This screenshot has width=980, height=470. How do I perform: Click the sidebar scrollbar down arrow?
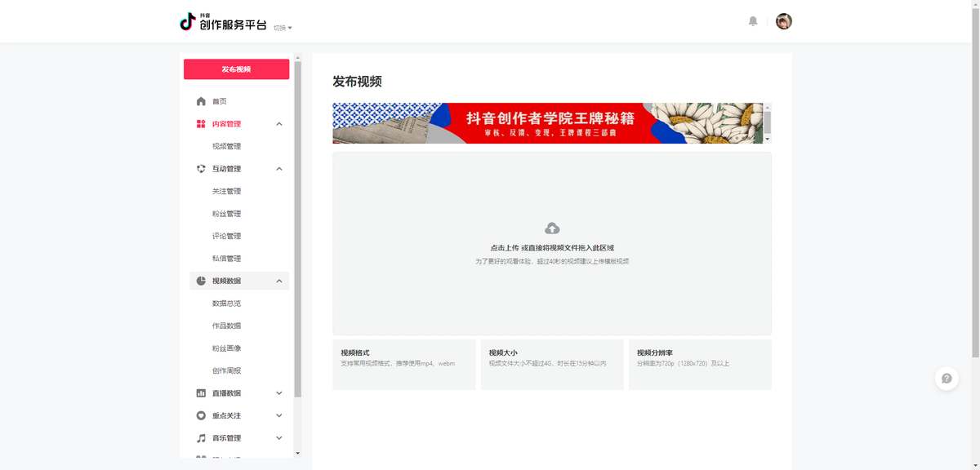[x=297, y=453]
